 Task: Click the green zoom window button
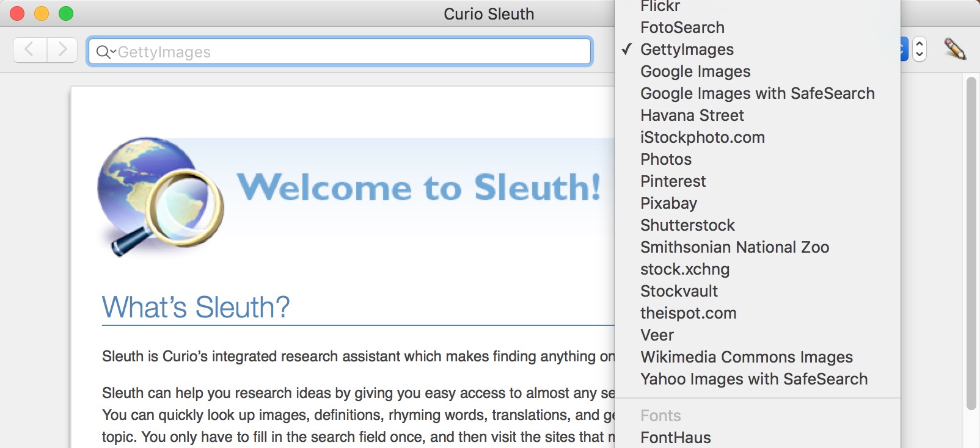pos(66,13)
